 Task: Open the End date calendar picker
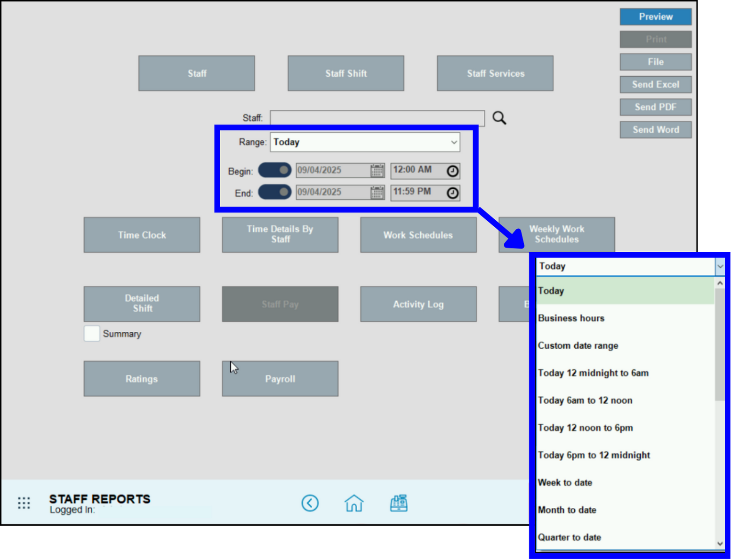377,192
